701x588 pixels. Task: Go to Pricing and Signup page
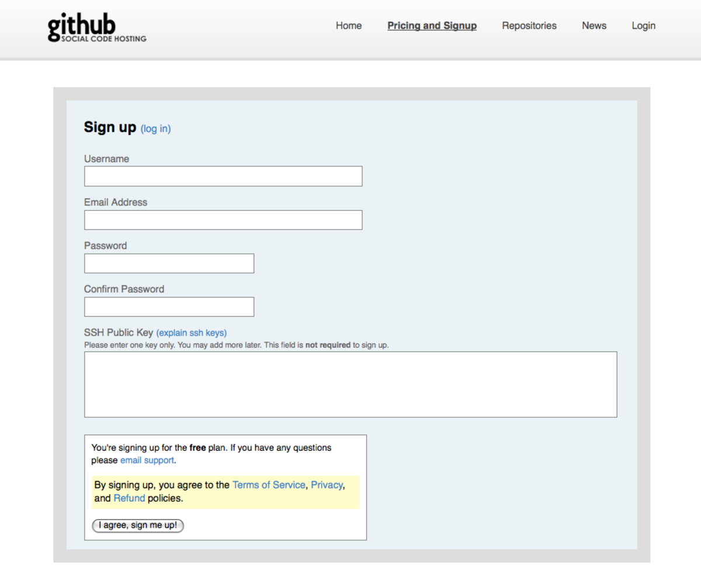(432, 26)
